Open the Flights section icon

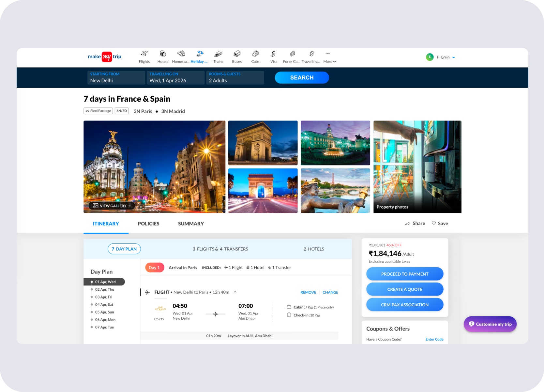point(144,54)
